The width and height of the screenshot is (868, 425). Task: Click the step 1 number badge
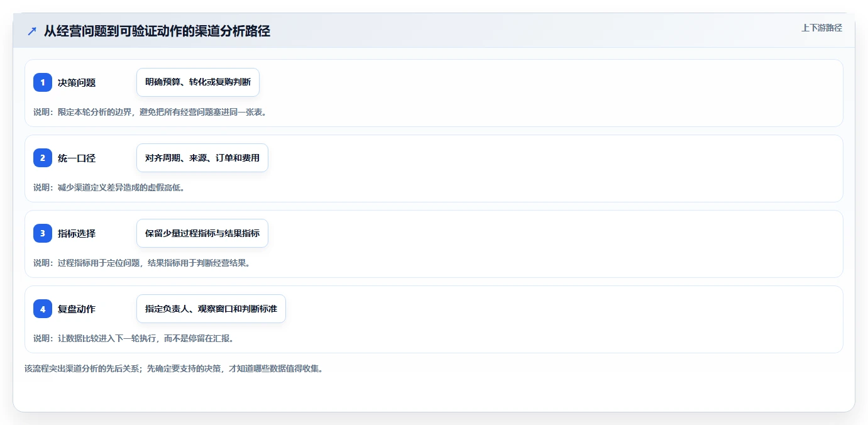(43, 82)
